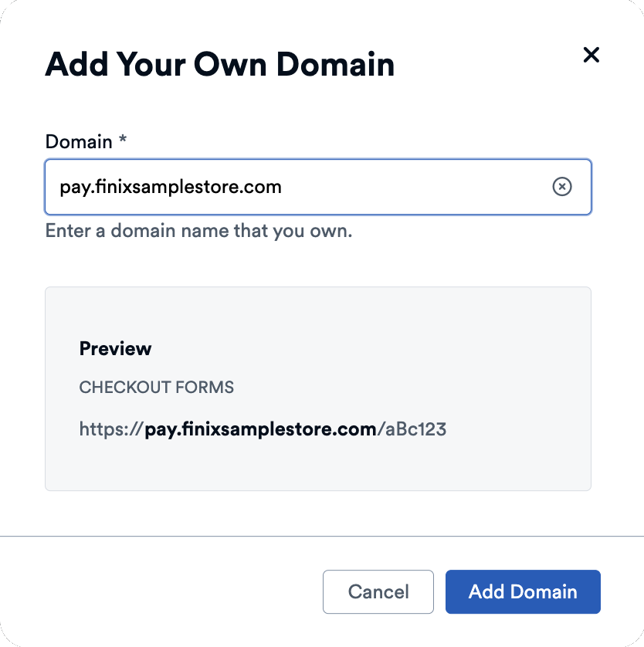Viewport: 644px width, 647px height.
Task: Click the CHECKOUT FORMS label
Action: [157, 388]
